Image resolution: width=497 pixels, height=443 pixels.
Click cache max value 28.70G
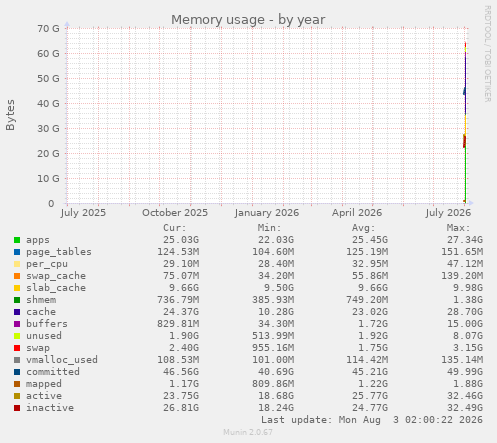(x=465, y=312)
